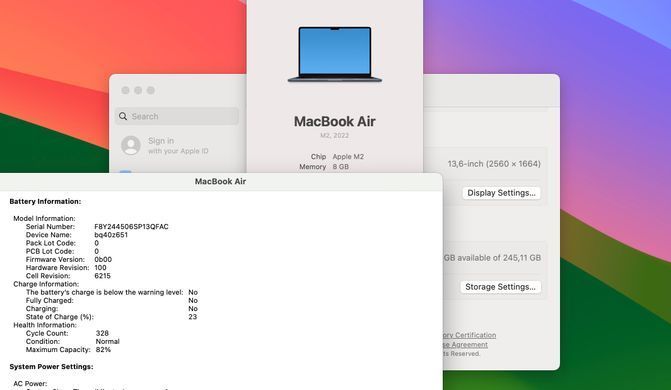Click the storage available of 245,11 GB text
The image size is (671, 390).
492,258
